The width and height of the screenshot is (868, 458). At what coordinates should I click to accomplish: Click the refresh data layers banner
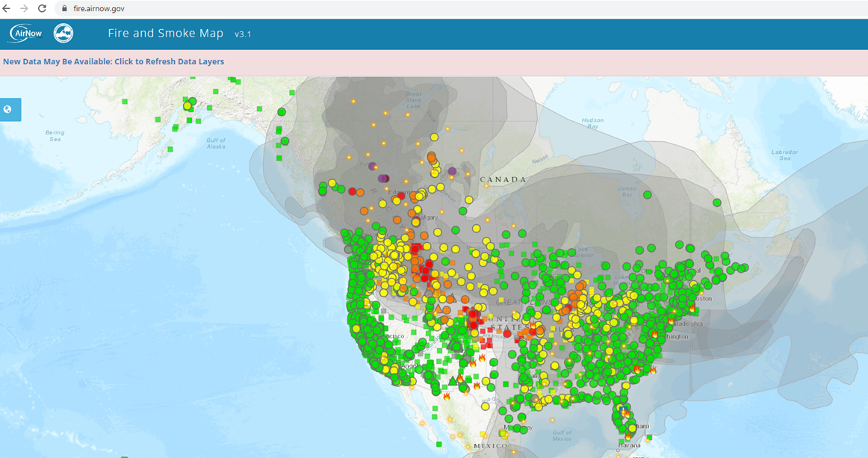click(114, 61)
